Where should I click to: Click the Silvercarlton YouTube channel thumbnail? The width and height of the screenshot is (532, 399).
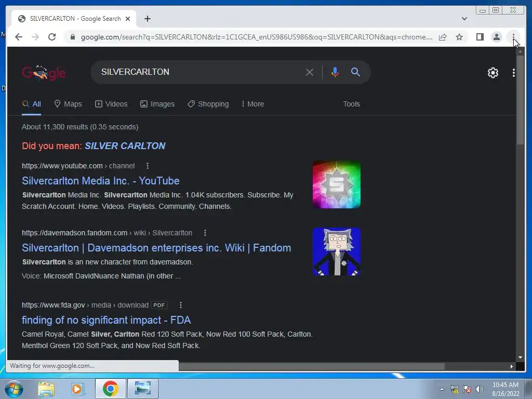(x=337, y=184)
